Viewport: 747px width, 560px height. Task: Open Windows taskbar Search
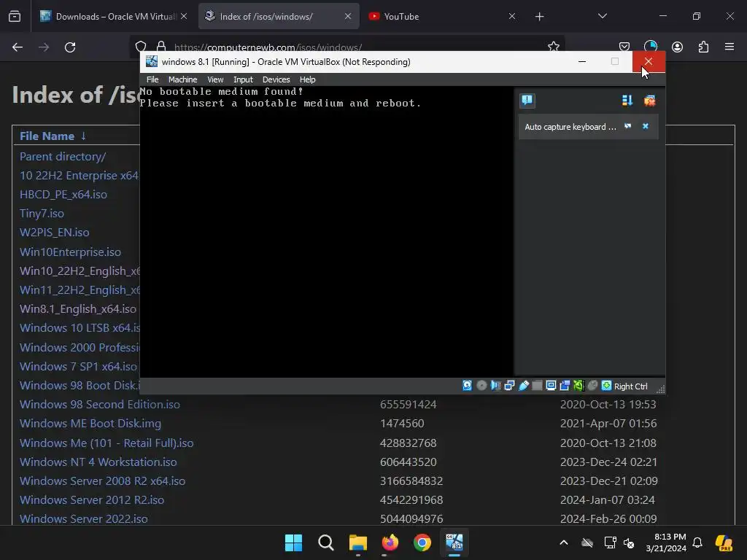coord(326,542)
